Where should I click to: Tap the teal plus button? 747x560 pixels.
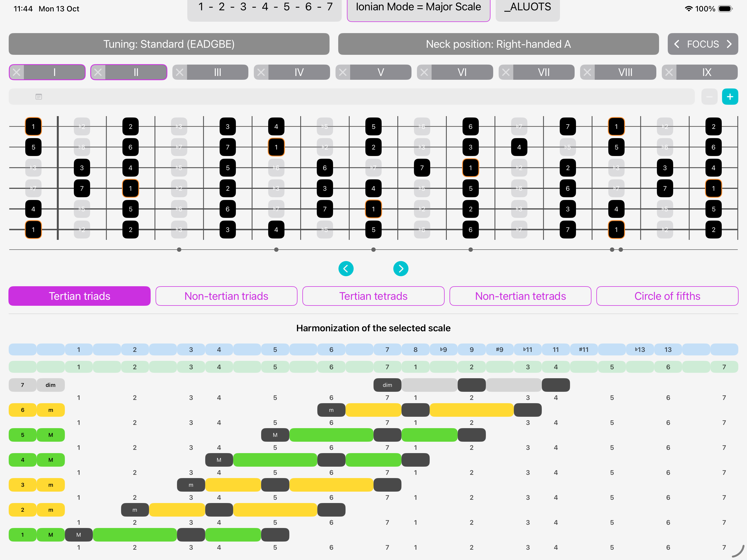729,97
